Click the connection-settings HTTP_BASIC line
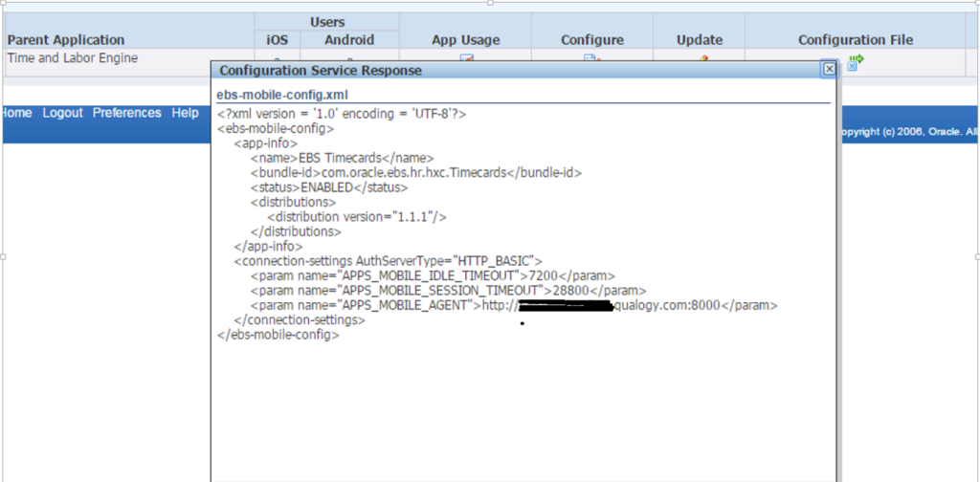The width and height of the screenshot is (980, 482). click(388, 260)
